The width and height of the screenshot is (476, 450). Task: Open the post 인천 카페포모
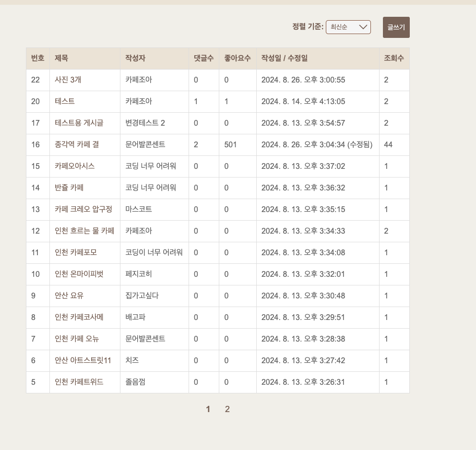coord(76,252)
